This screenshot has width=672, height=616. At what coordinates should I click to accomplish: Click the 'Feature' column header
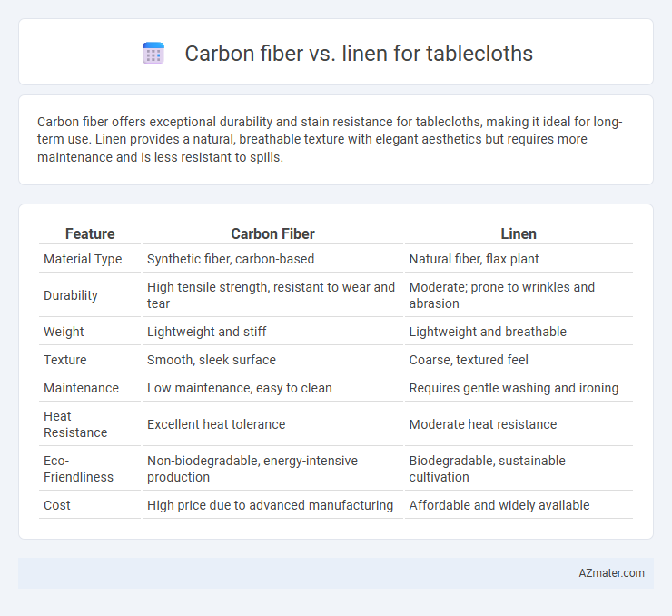[x=90, y=233]
